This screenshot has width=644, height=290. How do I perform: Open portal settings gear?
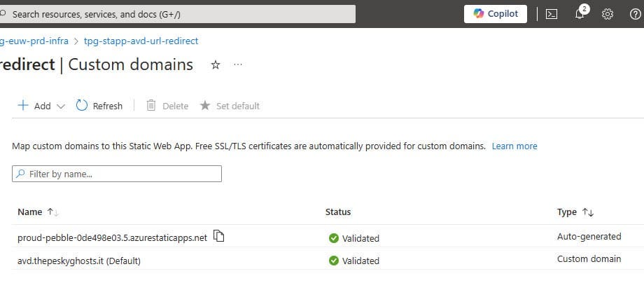click(608, 15)
